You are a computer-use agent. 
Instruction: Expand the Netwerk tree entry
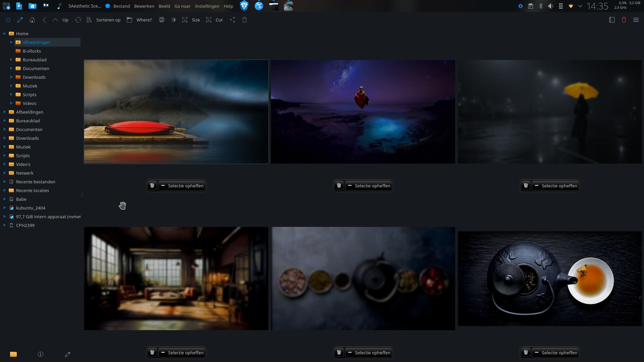click(4, 173)
